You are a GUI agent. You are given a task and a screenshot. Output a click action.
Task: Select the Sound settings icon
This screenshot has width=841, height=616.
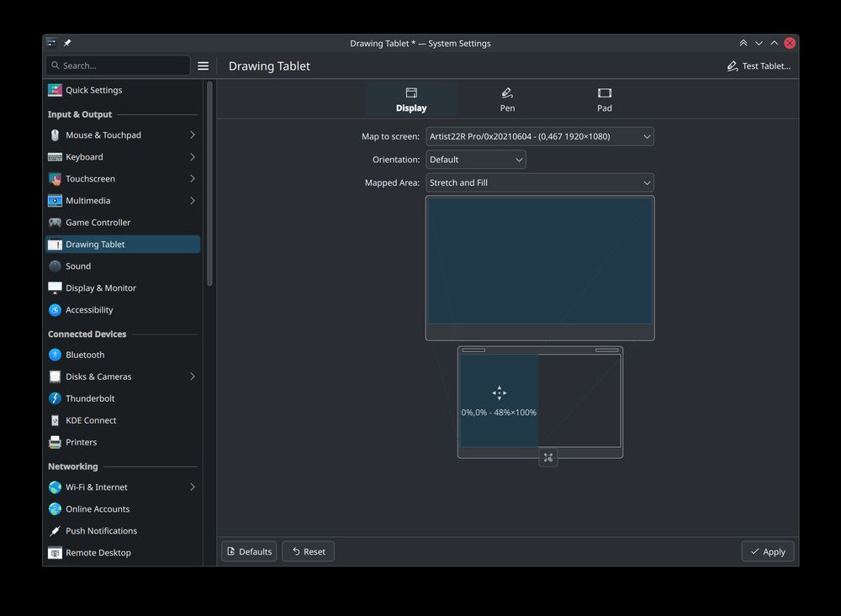pyautogui.click(x=55, y=266)
